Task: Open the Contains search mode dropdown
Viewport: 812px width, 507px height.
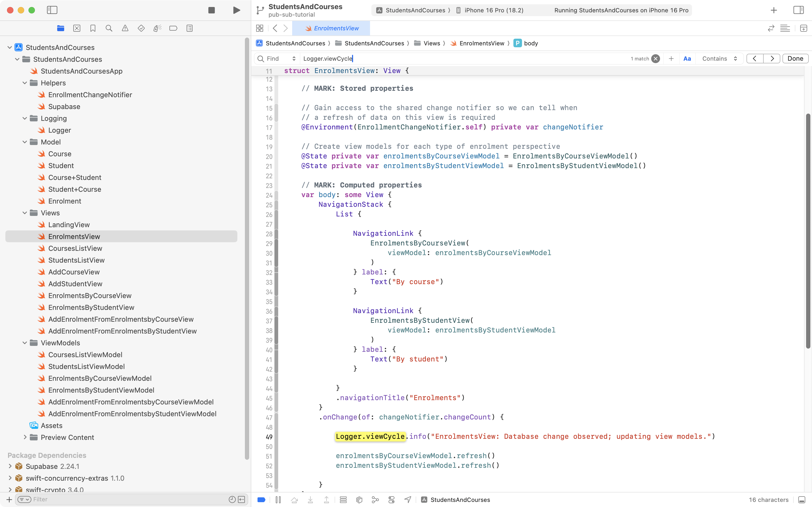Action: [719, 59]
